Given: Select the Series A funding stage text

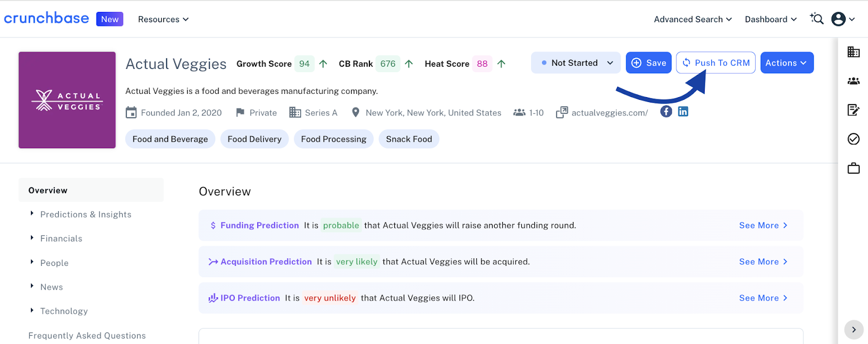Looking at the screenshot, I should [x=321, y=113].
